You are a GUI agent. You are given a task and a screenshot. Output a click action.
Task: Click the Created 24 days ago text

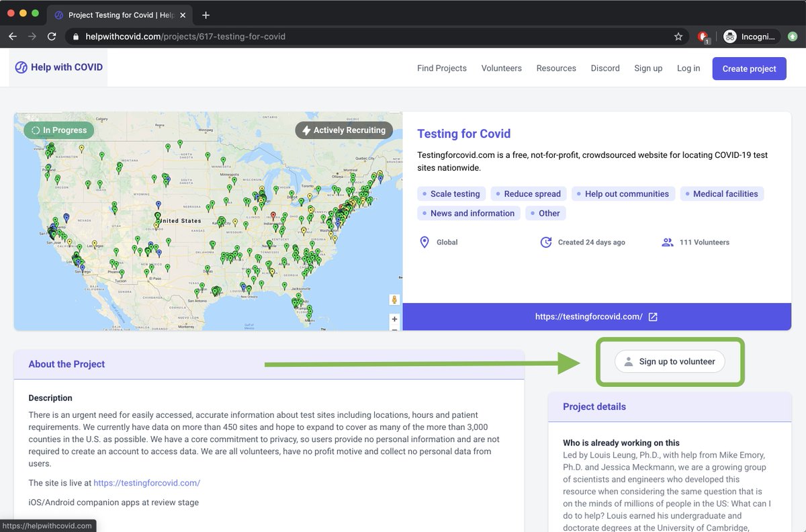592,242
